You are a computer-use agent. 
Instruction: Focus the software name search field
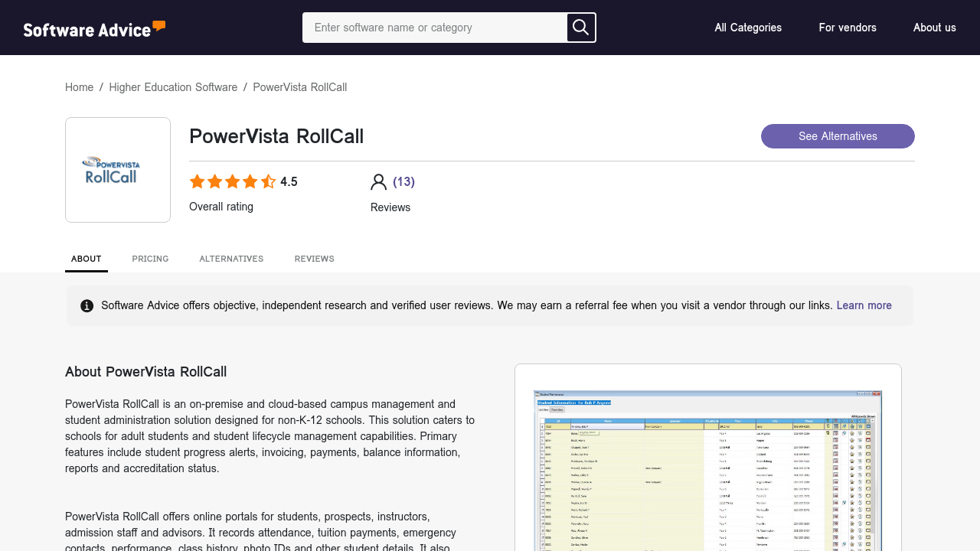pyautogui.click(x=435, y=28)
